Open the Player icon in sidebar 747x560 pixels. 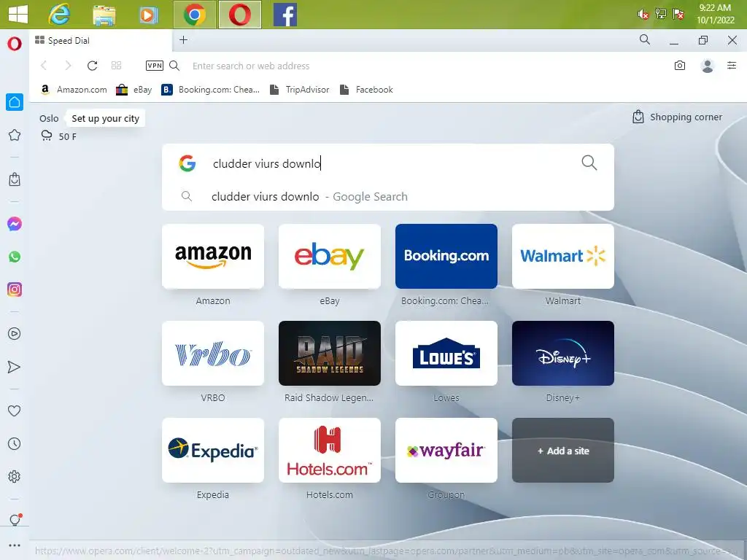pos(15,334)
